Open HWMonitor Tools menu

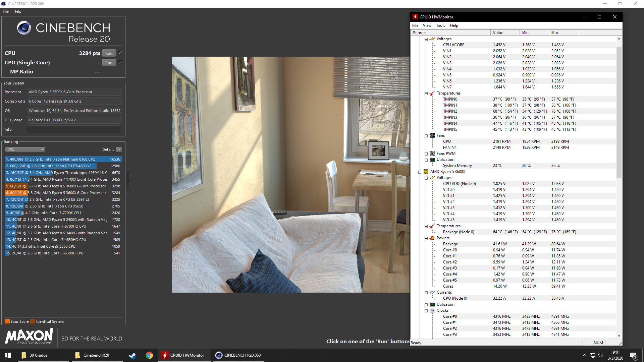click(x=440, y=25)
